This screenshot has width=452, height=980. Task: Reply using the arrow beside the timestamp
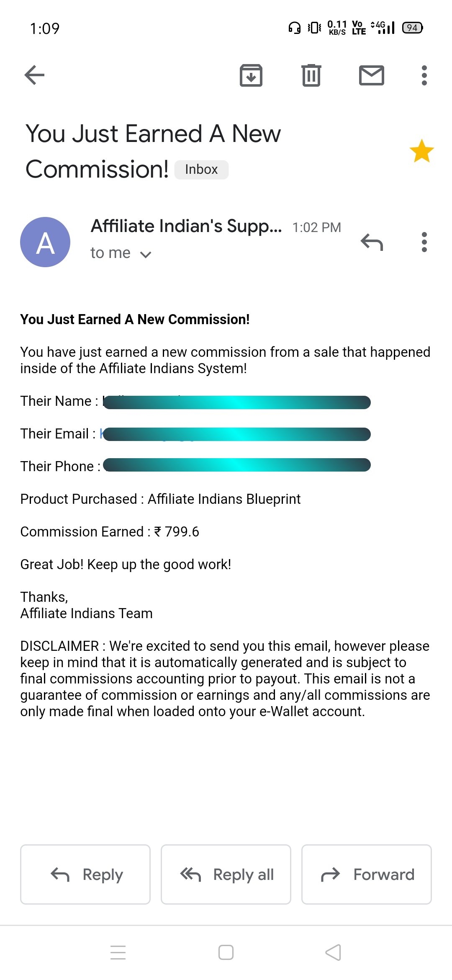372,242
